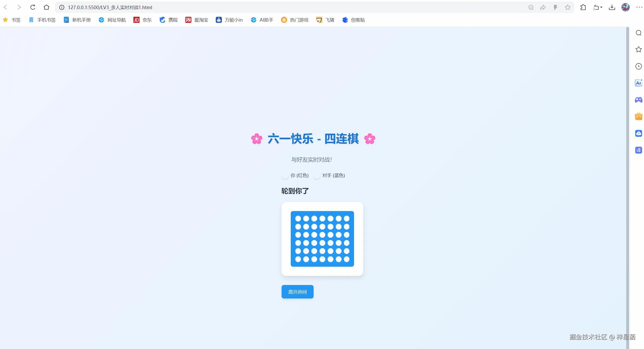Open the extensions puzzle menu
Viewport: 644px width, 349px height.
coord(583,7)
